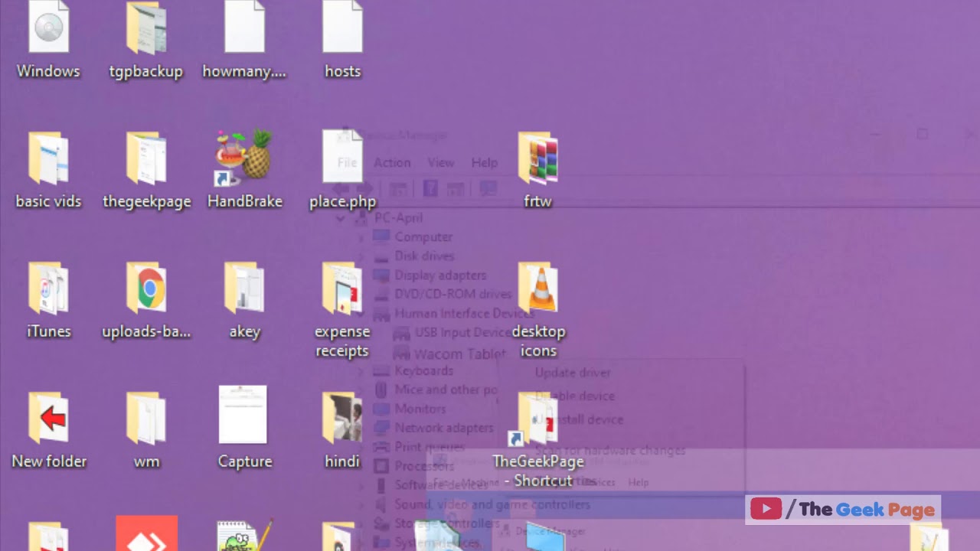Screen dimensions: 980x551
Task: Open Help menu in faded Device Manager
Action: [485, 162]
